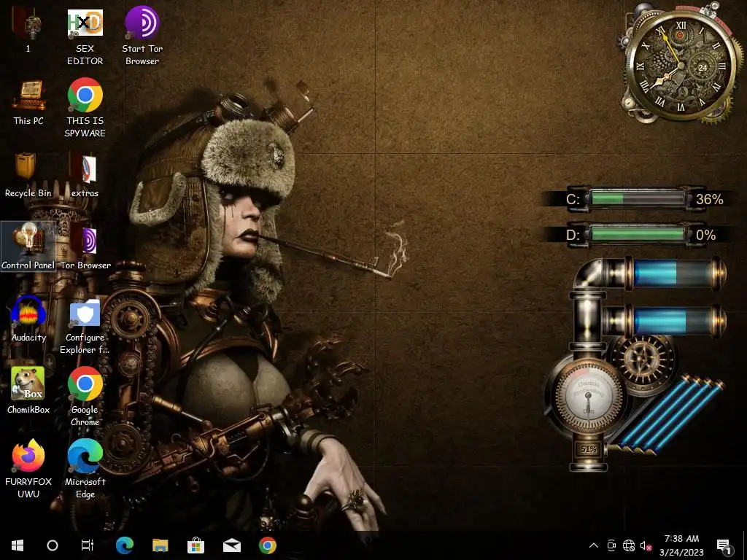This screenshot has height=560, width=747.
Task: Click the 36% label for C: drive
Action: pyautogui.click(x=709, y=199)
